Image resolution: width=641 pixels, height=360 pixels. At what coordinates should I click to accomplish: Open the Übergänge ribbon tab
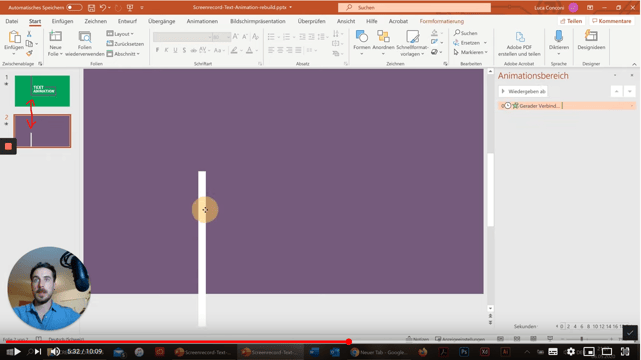pyautogui.click(x=161, y=21)
